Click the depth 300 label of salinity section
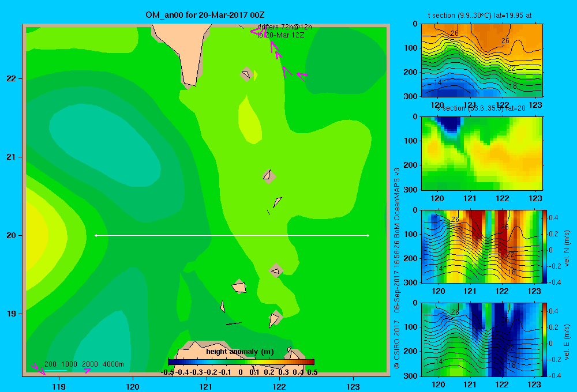 point(410,190)
